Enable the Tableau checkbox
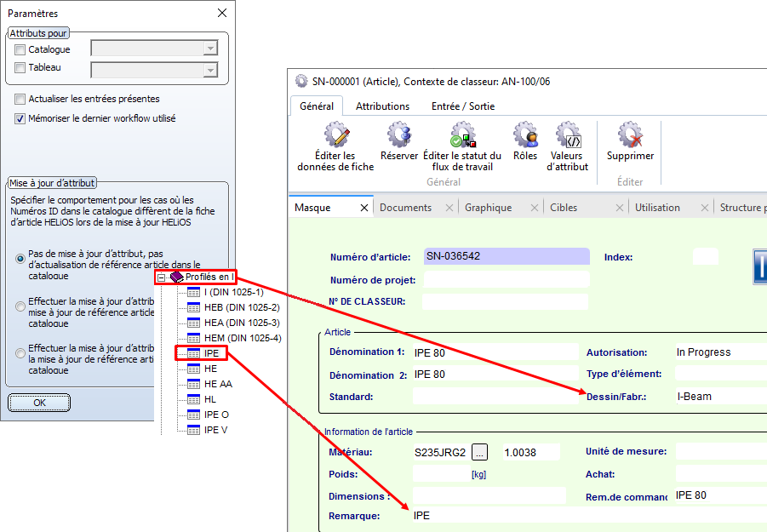Screen dimensions: 767x532 point(20,67)
